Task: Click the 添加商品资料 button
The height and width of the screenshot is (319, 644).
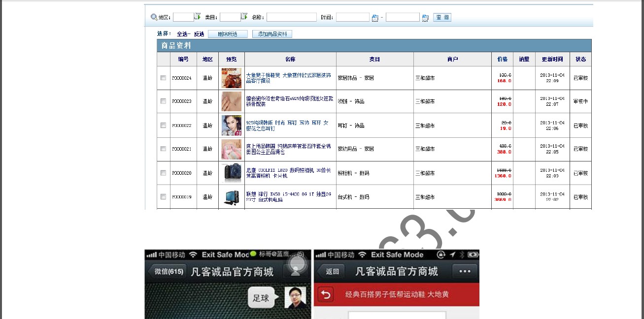Action: pyautogui.click(x=272, y=34)
